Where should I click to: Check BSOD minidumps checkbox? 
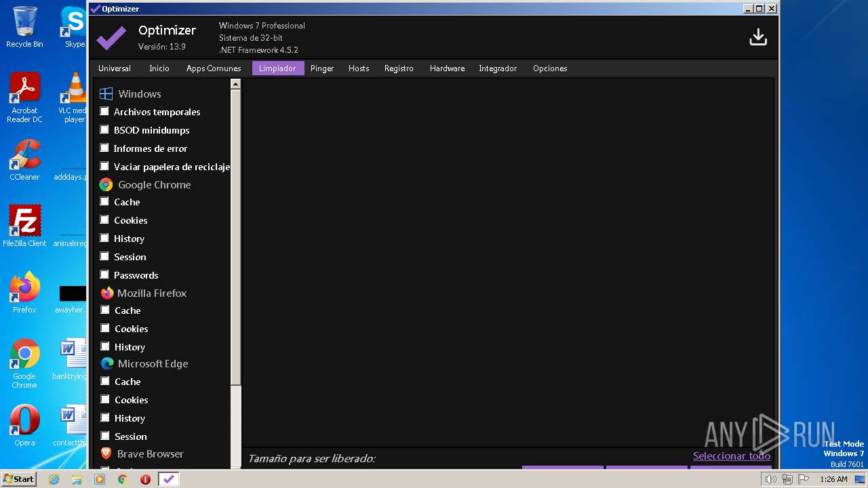pos(104,129)
